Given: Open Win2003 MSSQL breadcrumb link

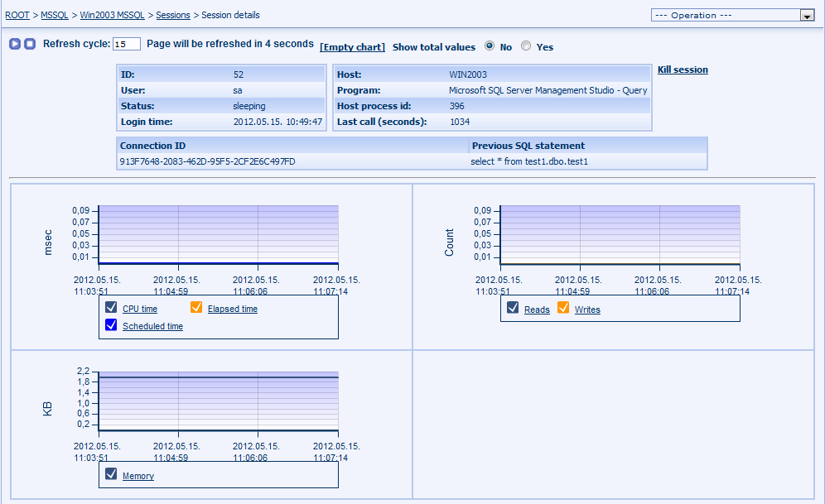Looking at the screenshot, I should tap(112, 15).
